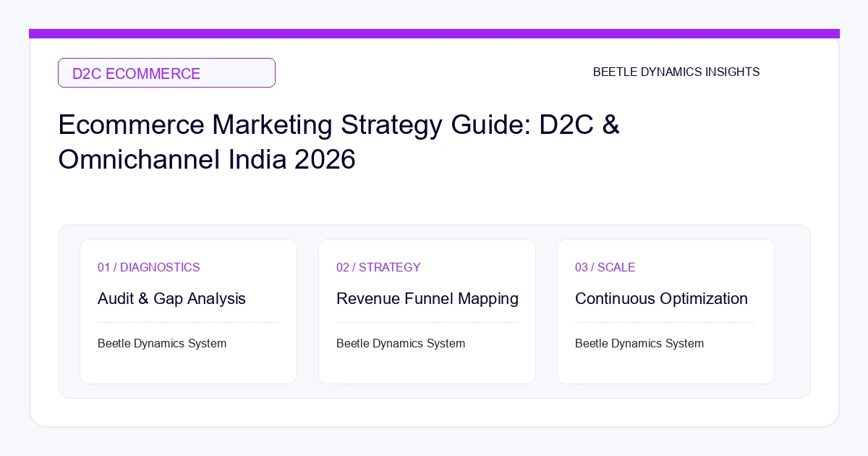
Task: Open the Revenue Funnel Mapping card title
Action: pyautogui.click(x=427, y=298)
